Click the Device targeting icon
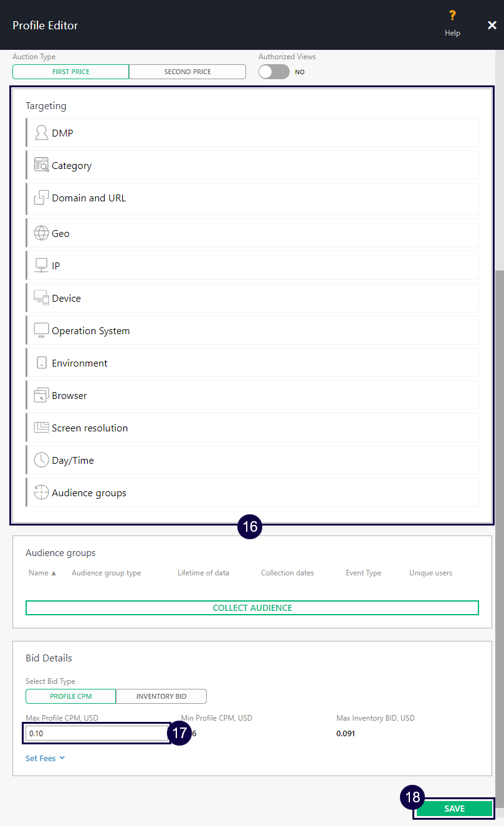Viewport: 504px width, 826px height. (x=41, y=298)
